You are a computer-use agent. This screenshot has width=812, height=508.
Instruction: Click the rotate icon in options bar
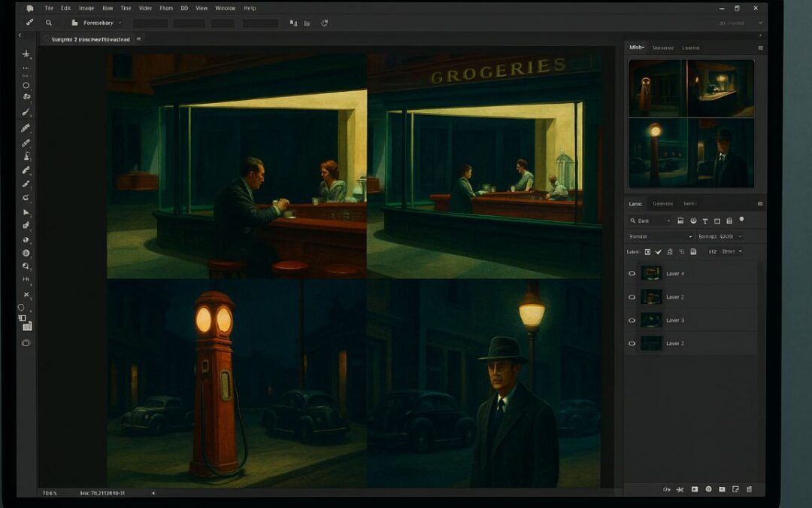click(x=324, y=23)
